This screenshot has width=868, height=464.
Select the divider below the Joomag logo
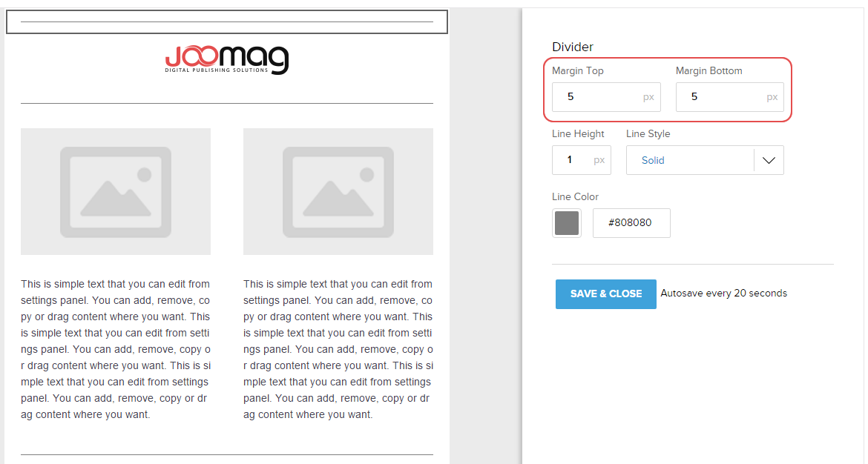coord(226,103)
